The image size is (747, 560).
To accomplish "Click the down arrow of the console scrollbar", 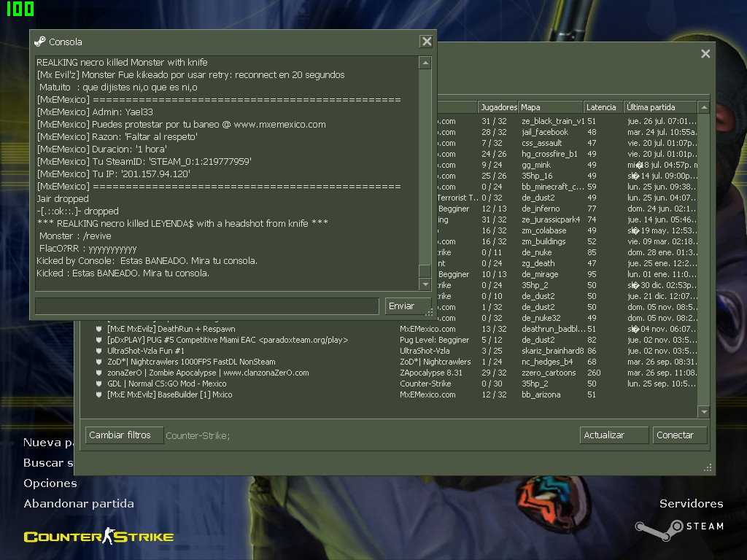I will point(425,284).
